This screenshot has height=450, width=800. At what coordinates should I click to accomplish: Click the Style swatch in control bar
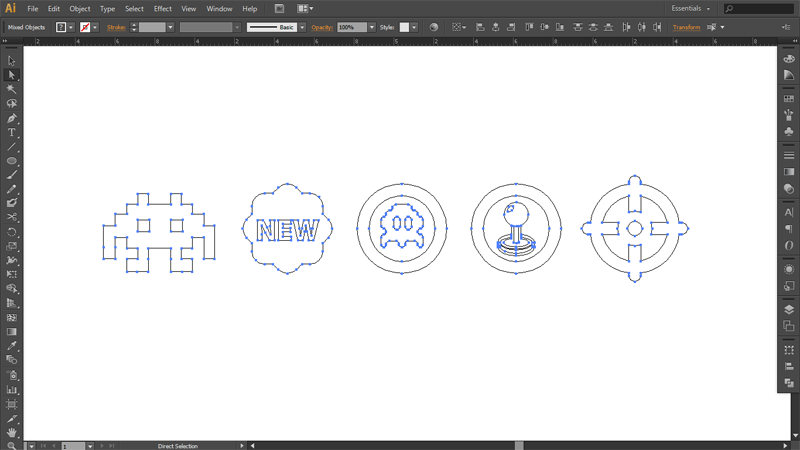406,27
